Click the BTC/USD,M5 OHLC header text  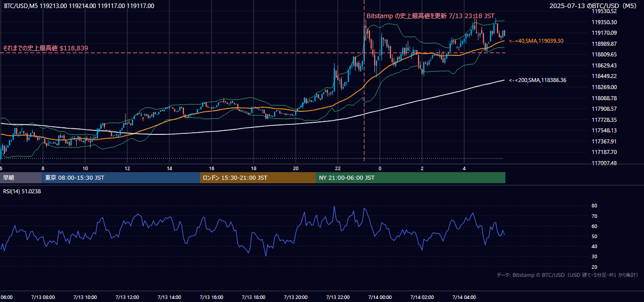coord(79,6)
